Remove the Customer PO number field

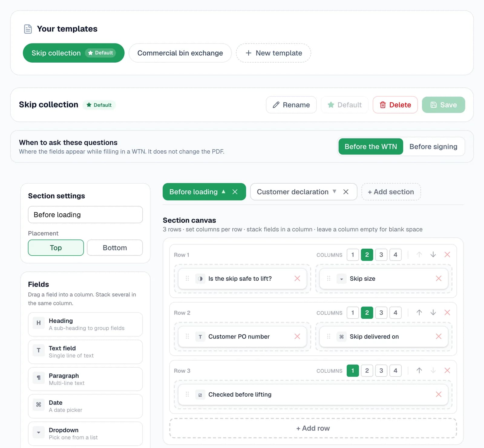click(297, 336)
